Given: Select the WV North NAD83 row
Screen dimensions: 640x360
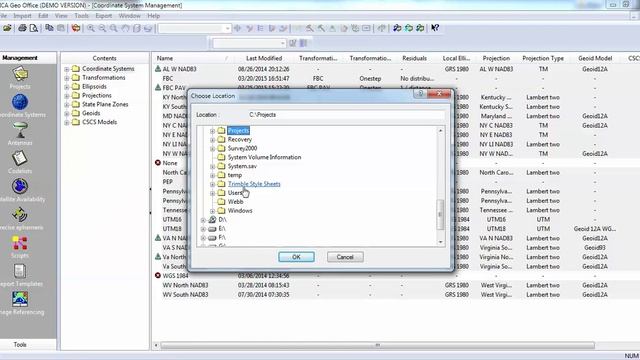Looking at the screenshot, I should coord(396,285).
